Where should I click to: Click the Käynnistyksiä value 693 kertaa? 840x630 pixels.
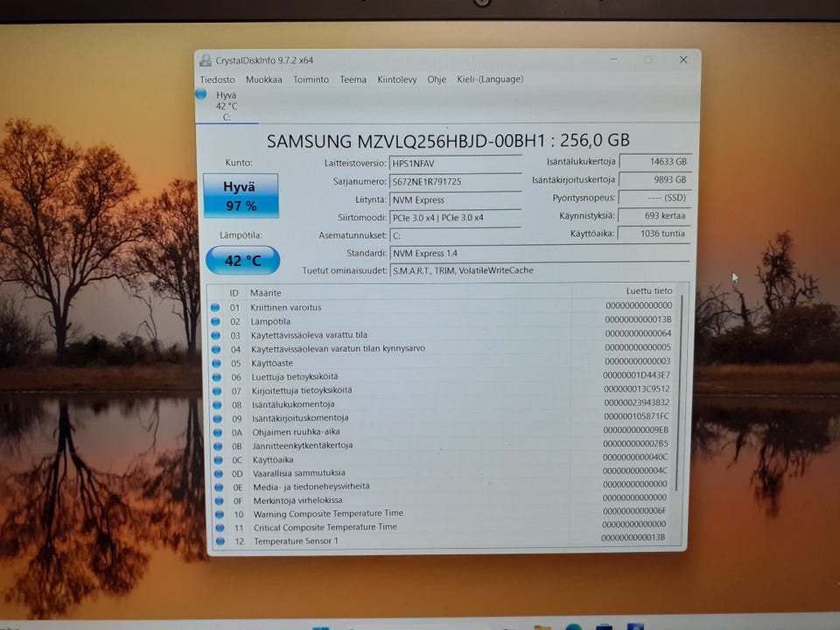654,215
